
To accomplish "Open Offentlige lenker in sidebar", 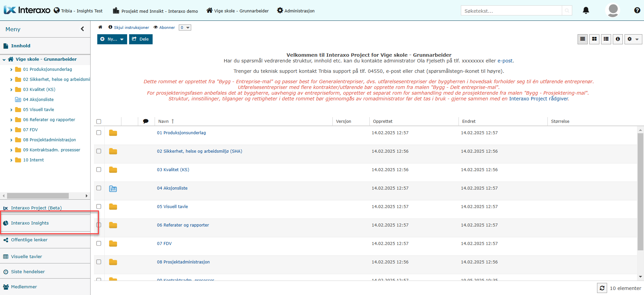I will tap(29, 240).
